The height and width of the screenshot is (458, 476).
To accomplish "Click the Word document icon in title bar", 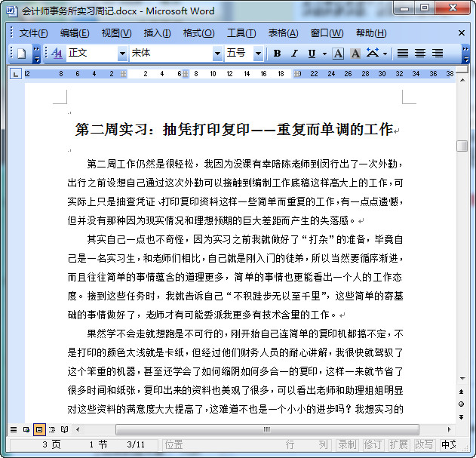I will coord(11,11).
